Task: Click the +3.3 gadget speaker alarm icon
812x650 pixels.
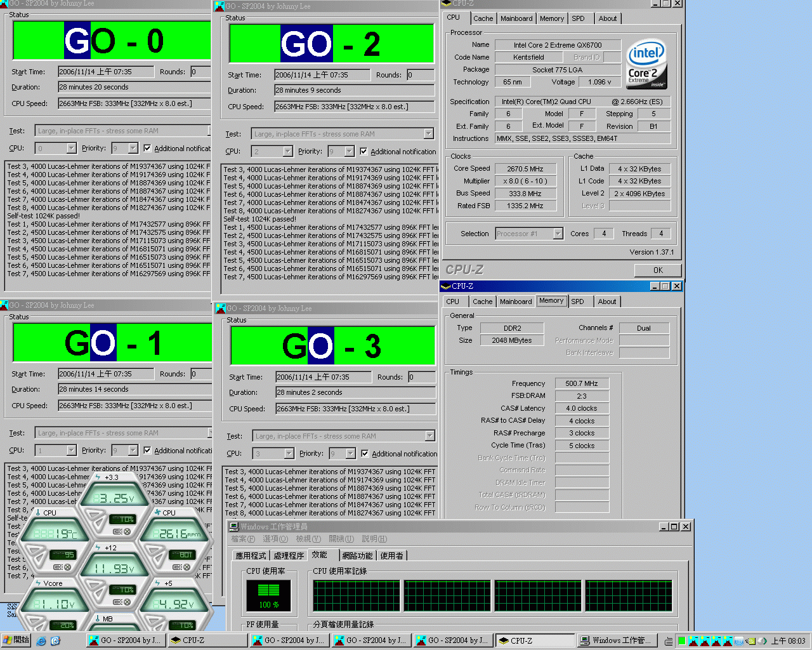Action: pos(117,531)
